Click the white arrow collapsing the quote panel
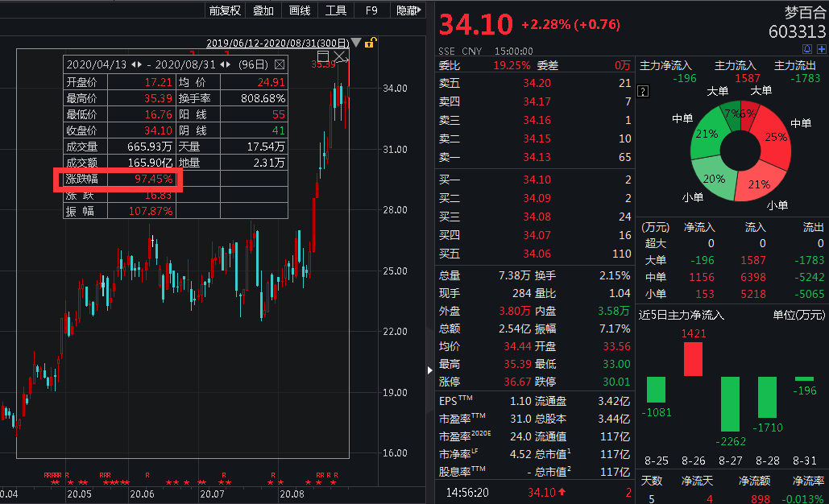The width and height of the screenshot is (829, 504). click(430, 370)
